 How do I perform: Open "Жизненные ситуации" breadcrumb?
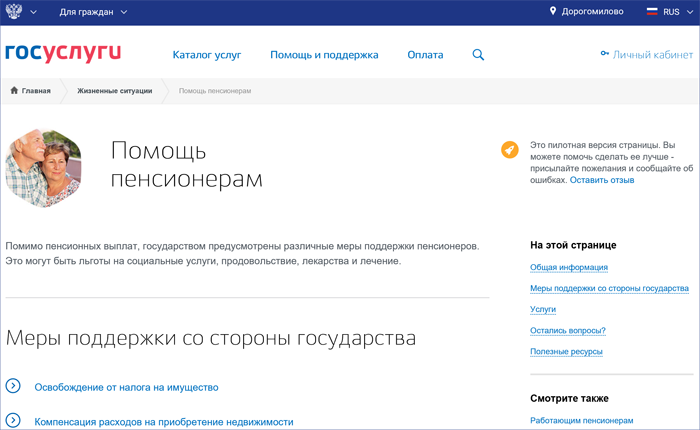pyautogui.click(x=115, y=91)
